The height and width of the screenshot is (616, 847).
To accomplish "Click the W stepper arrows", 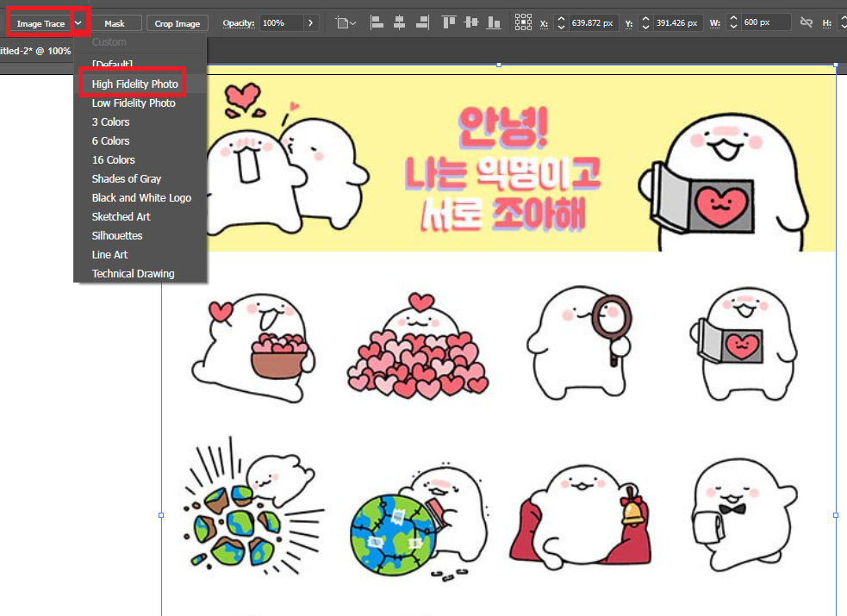I will point(733,22).
